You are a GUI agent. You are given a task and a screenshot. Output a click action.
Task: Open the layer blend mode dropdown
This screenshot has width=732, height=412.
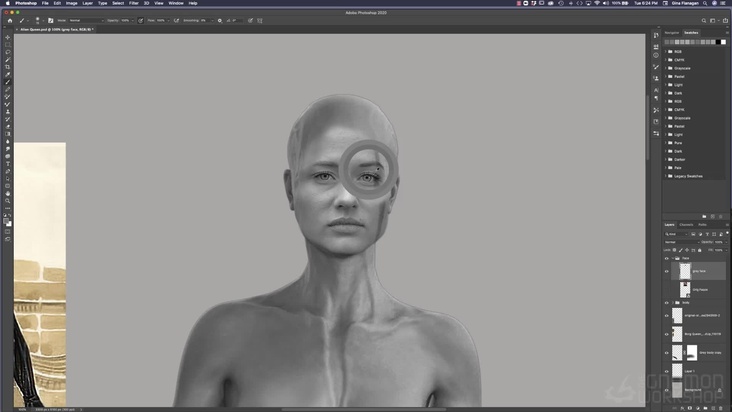(682, 242)
